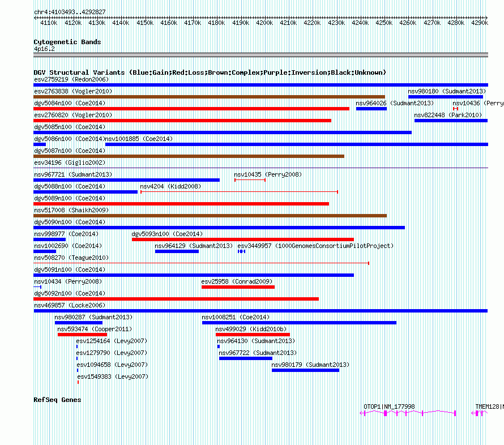The width and height of the screenshot is (504, 445).
Task: Select the dgv5089n100 (Coe2014) label
Action: point(70,198)
